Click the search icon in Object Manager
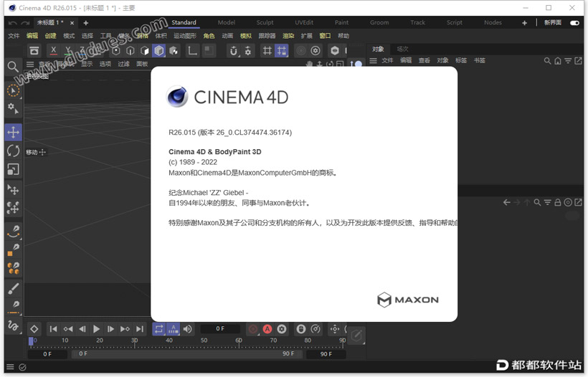Screen dimensions: 588x377 point(548,60)
